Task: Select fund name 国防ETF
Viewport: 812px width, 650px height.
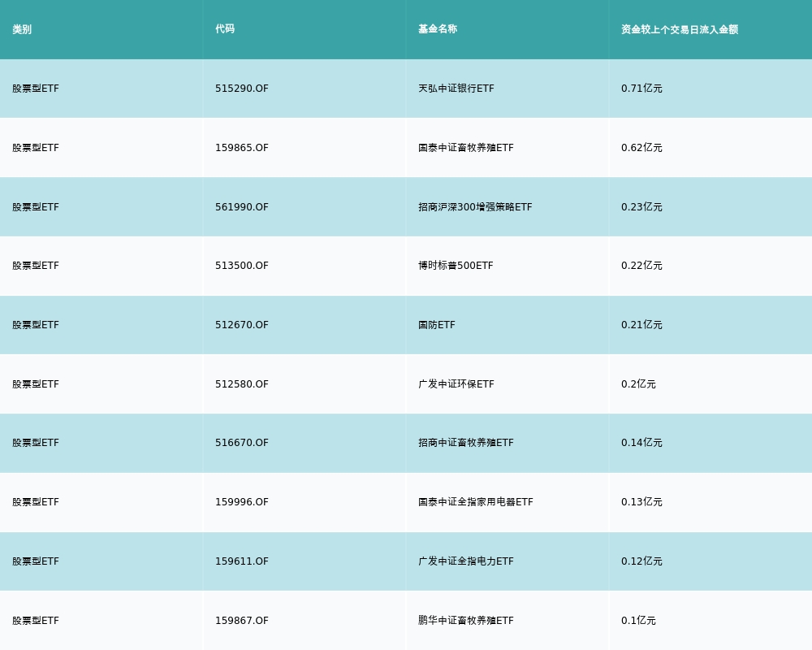Action: pyautogui.click(x=437, y=325)
